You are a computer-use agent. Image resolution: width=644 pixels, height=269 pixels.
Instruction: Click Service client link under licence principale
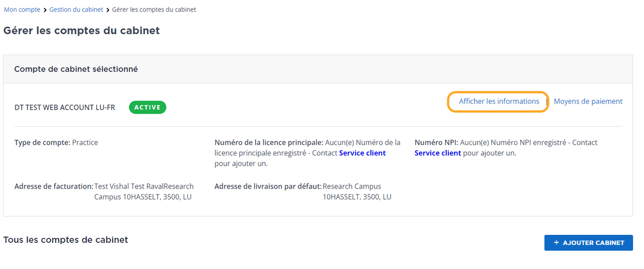point(362,153)
